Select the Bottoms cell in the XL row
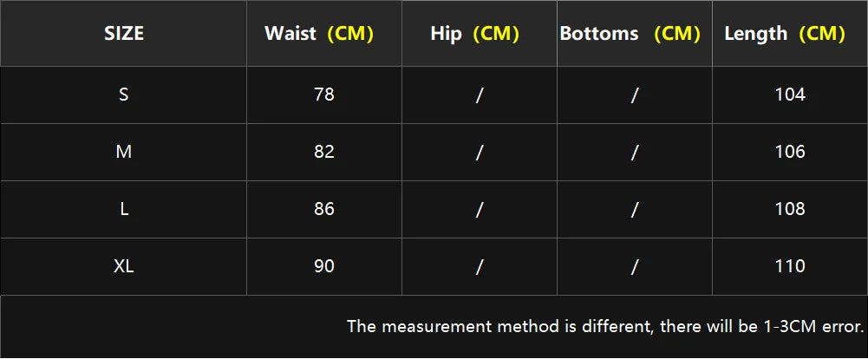 pyautogui.click(x=634, y=266)
